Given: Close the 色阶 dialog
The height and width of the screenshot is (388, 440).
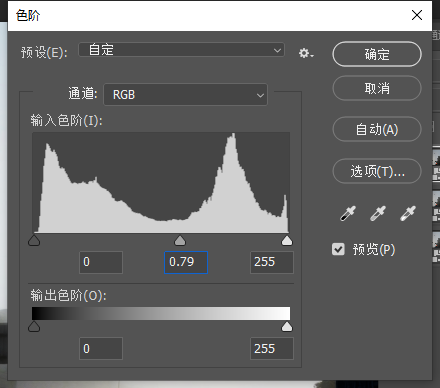Looking at the screenshot, I should [417, 15].
